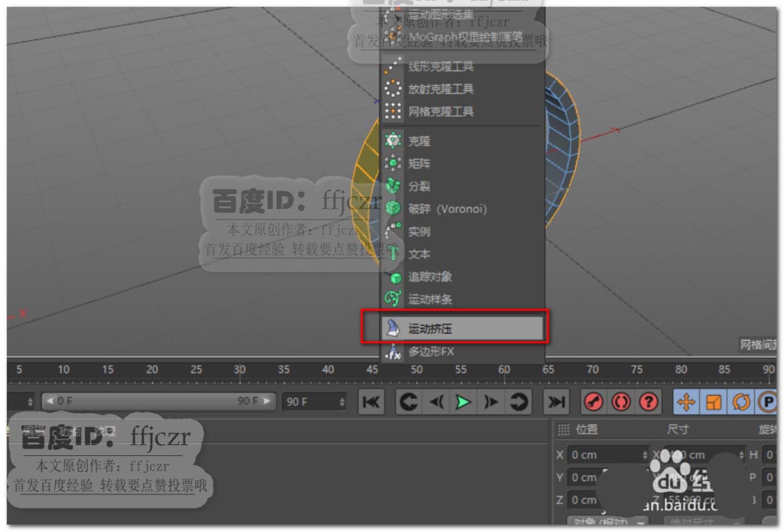Click the H rotation value field
The image size is (784, 532).
click(770, 455)
